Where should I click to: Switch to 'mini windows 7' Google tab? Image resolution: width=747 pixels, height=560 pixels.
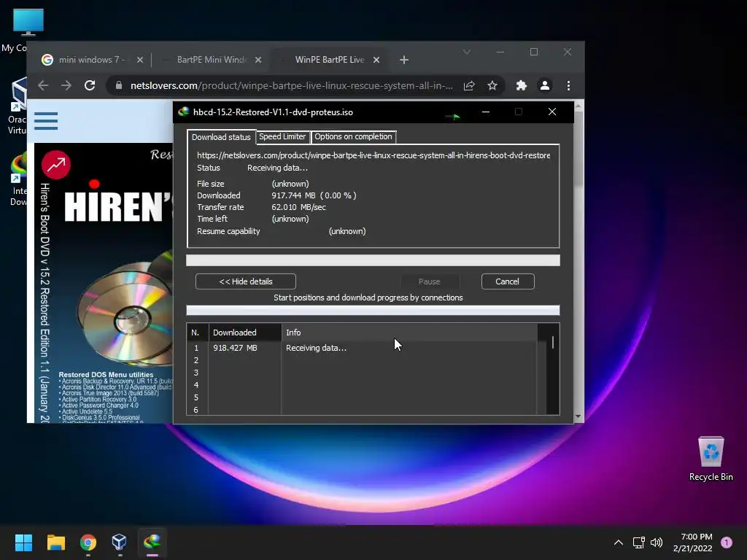92,60
